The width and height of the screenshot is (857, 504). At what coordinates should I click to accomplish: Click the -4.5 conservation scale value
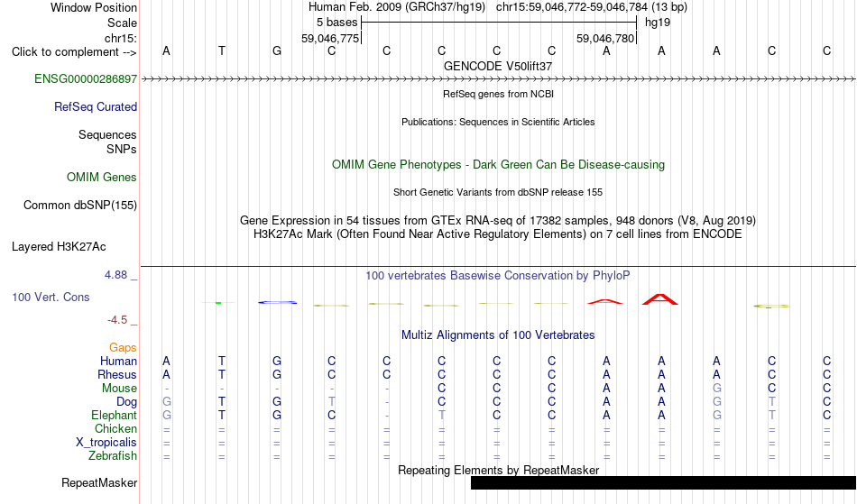tap(117, 320)
